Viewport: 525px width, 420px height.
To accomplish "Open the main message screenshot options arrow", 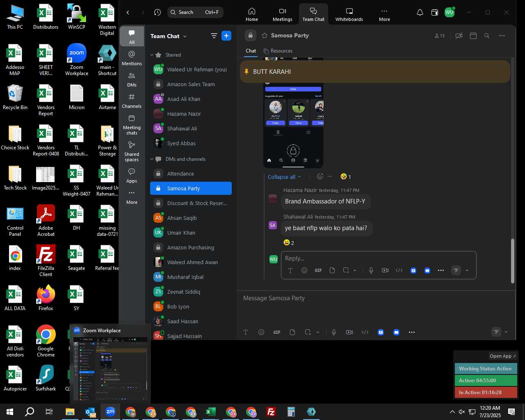I will point(318,332).
